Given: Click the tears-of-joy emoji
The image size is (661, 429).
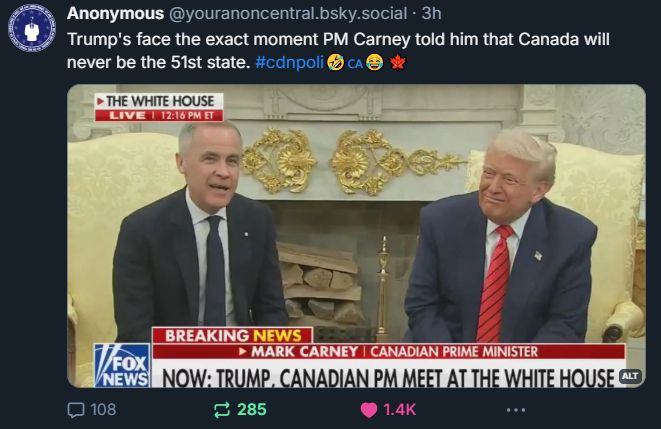Looking at the screenshot, I should point(374,62).
